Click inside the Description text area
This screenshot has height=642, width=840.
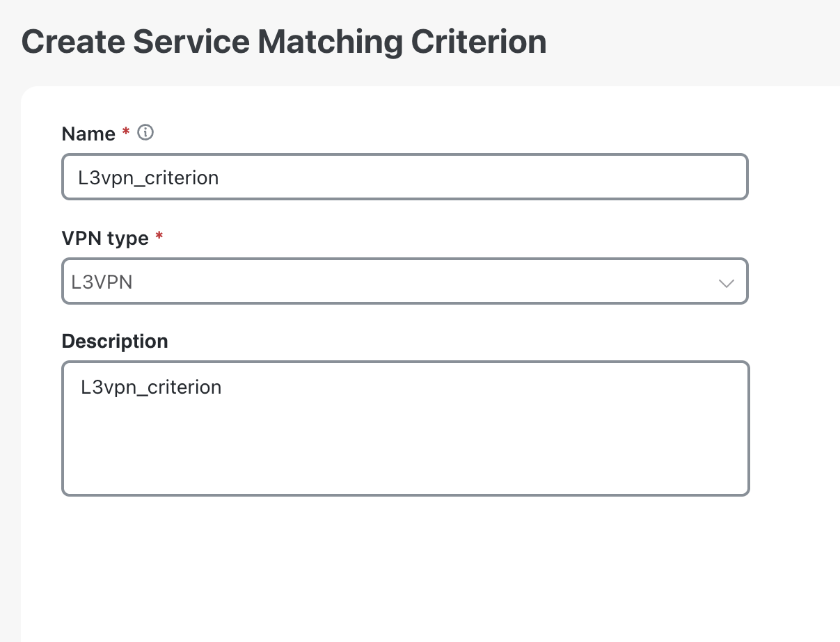tap(405, 428)
